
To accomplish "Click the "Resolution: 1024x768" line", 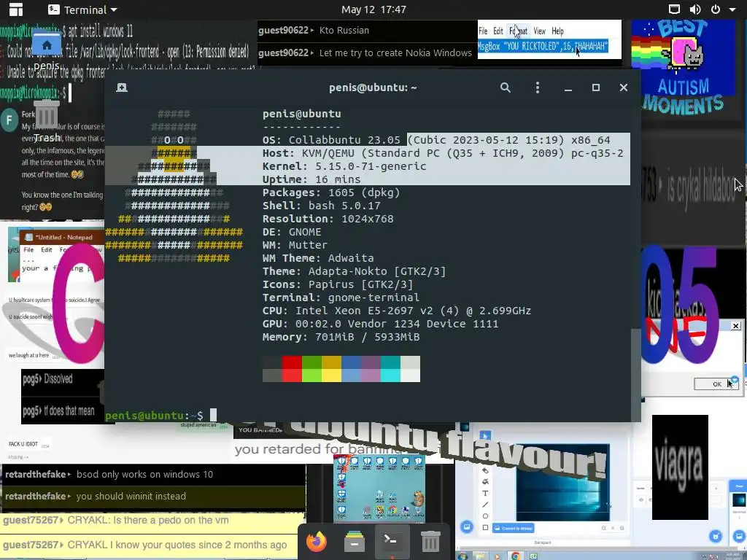I will (x=328, y=219).
